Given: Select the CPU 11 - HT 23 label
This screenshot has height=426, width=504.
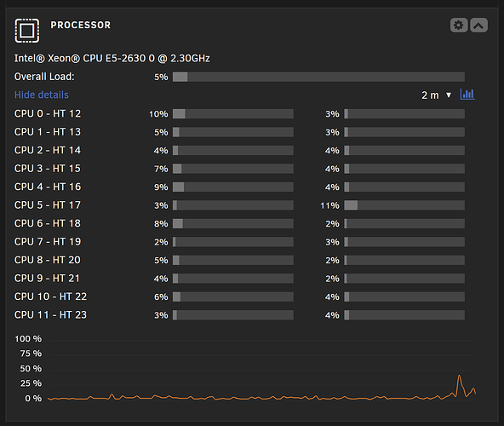Looking at the screenshot, I should coord(50,314).
